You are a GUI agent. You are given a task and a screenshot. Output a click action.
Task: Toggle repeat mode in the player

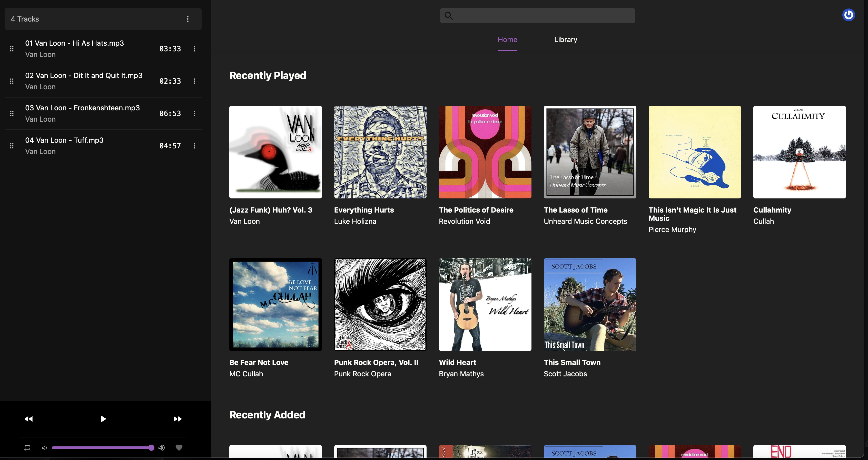pos(27,447)
